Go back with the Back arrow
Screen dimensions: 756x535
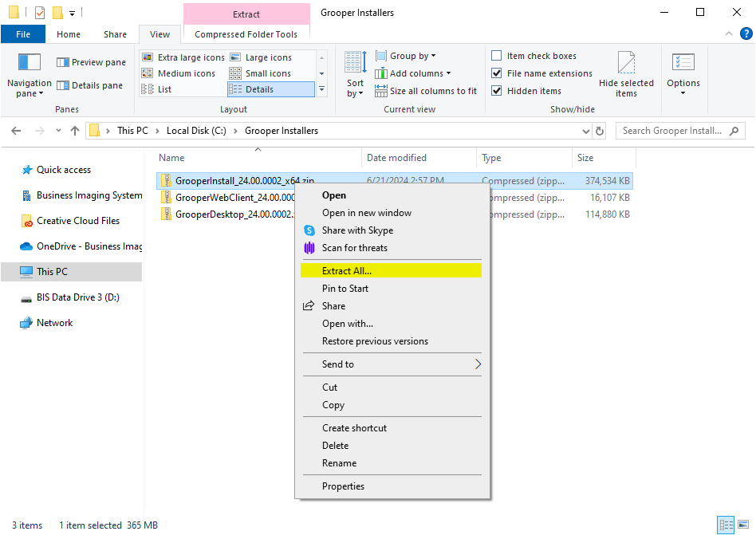pos(16,131)
